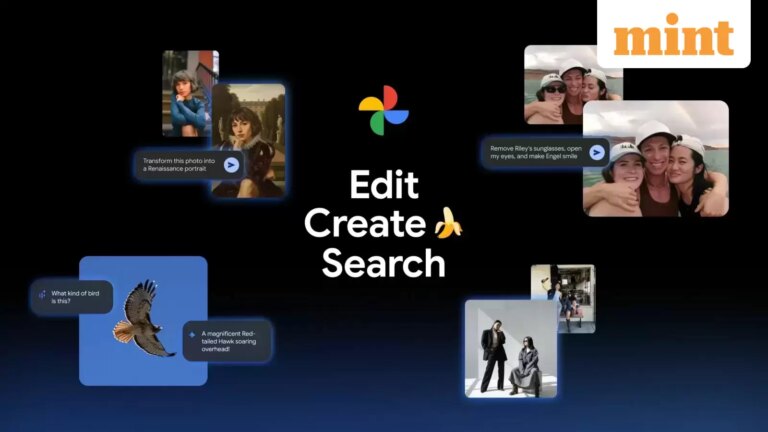Open the hawk photo on blue background

(143, 321)
